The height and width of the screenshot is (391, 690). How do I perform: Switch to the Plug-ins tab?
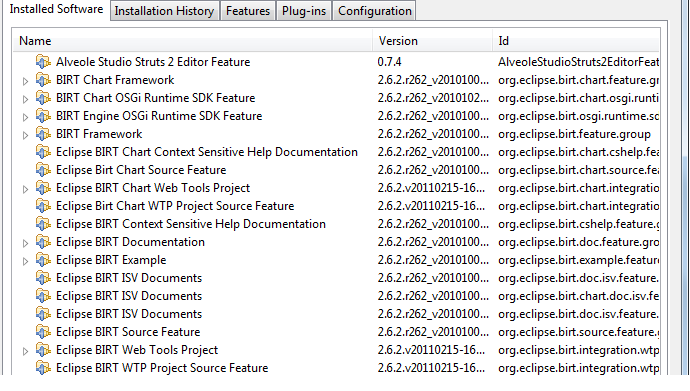click(304, 11)
